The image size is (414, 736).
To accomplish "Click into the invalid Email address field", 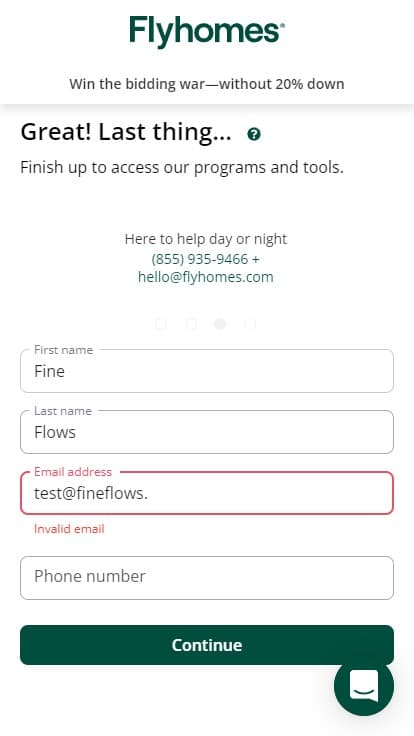I will point(207,493).
